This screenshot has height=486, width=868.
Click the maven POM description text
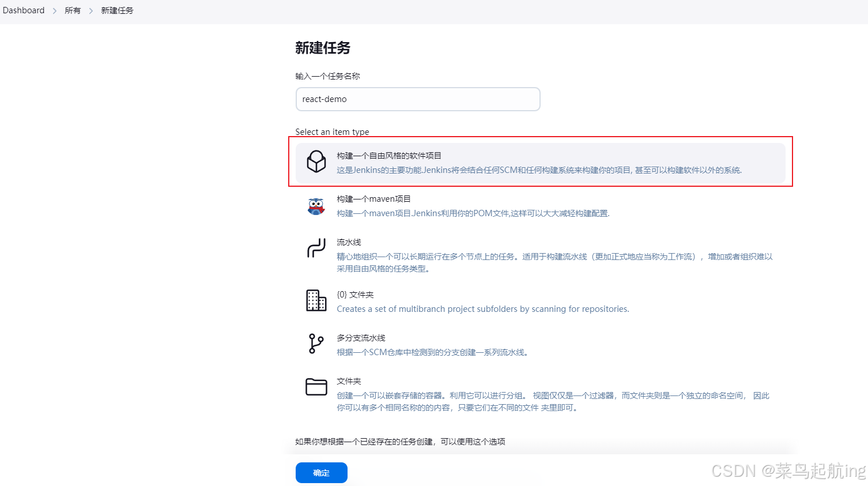tap(473, 213)
